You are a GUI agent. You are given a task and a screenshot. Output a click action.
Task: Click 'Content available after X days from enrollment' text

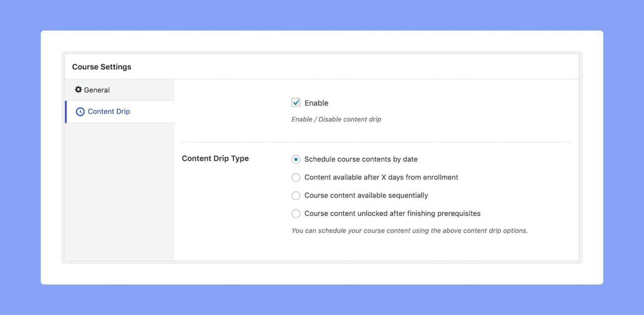click(381, 178)
